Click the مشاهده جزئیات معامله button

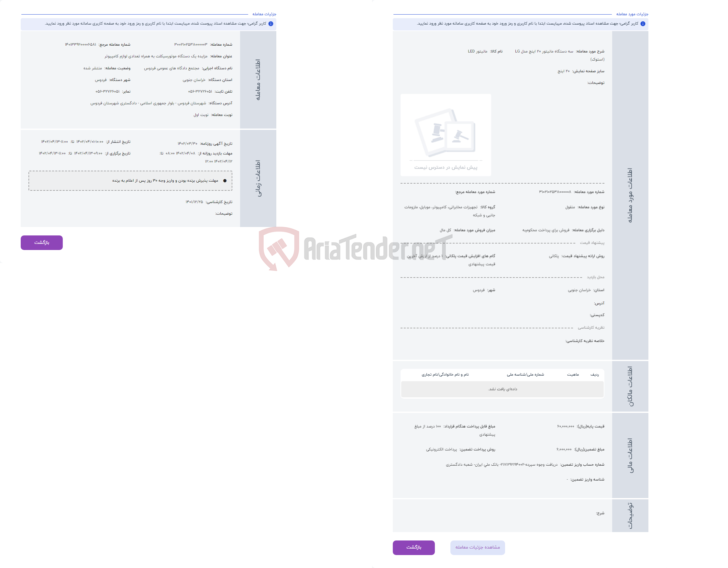478,547
